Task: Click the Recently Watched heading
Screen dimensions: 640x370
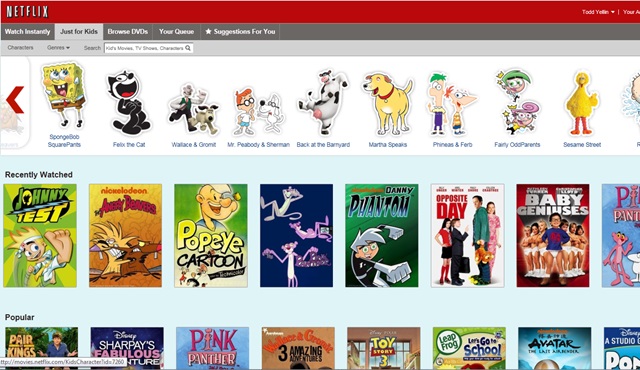Action: tap(39, 175)
